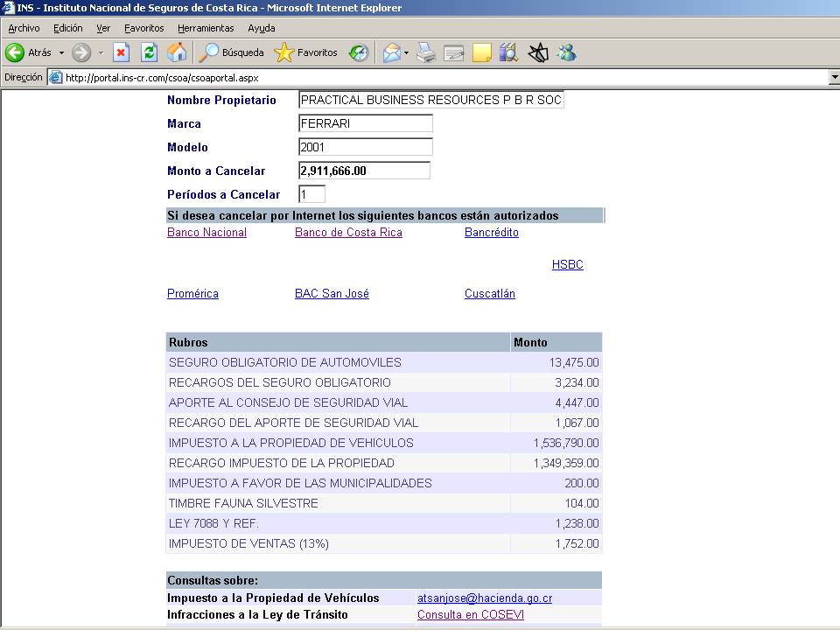Click the Atrás back arrow button
The image size is (840, 630).
pos(16,52)
